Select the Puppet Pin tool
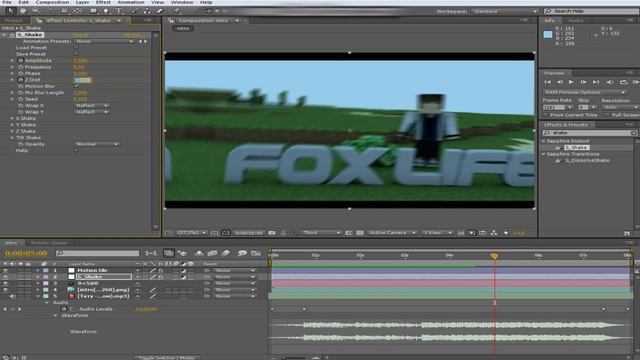The width and height of the screenshot is (640, 360). (x=176, y=11)
